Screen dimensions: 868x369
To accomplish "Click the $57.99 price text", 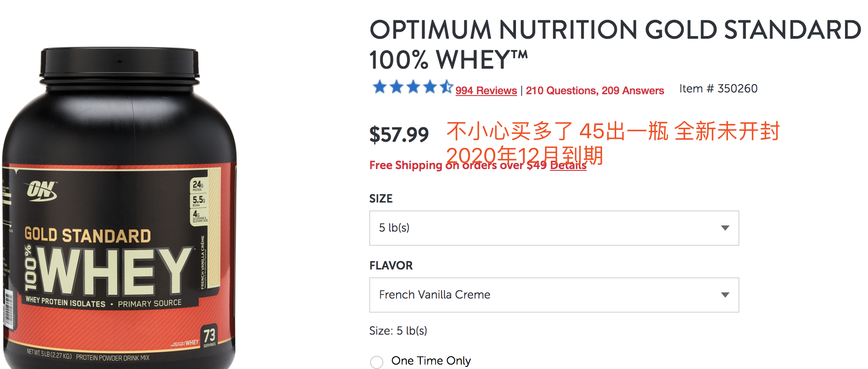I will [399, 135].
